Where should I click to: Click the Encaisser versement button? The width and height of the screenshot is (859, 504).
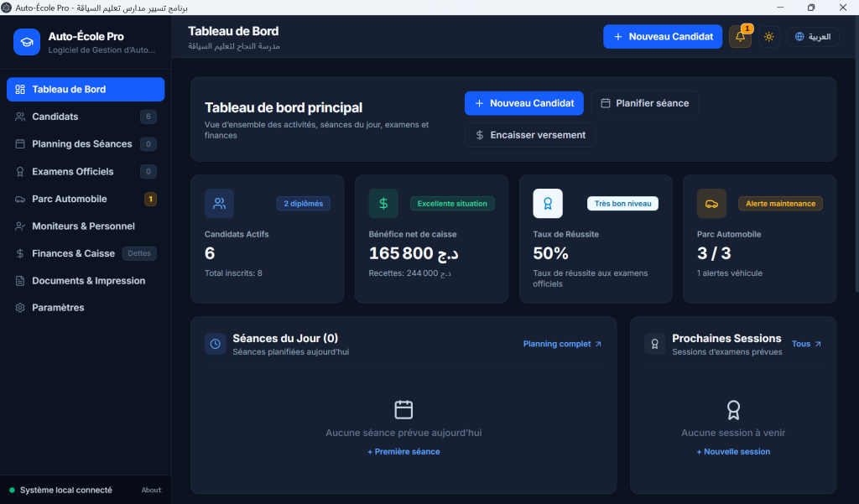[x=530, y=135]
